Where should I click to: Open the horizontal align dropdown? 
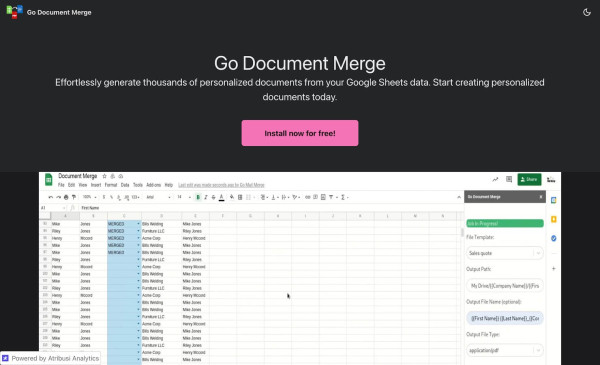click(264, 197)
